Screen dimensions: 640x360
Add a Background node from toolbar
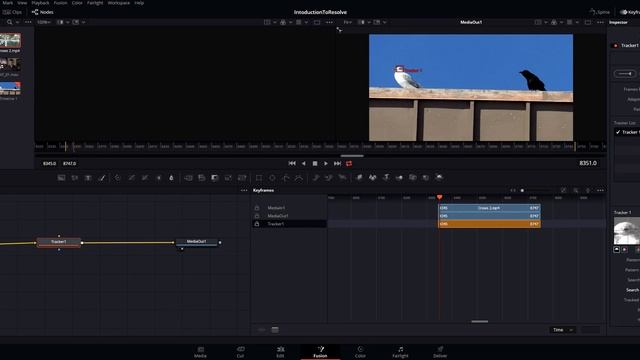click(x=61, y=178)
